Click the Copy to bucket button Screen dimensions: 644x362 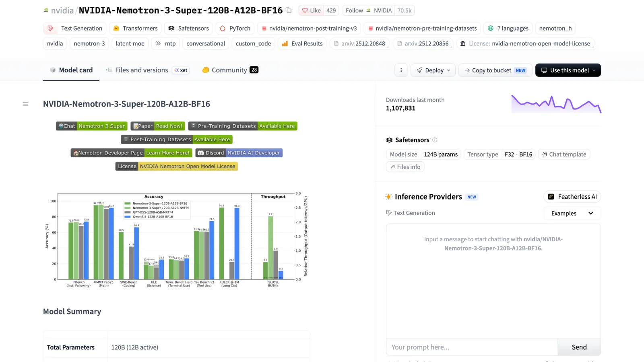(x=495, y=70)
